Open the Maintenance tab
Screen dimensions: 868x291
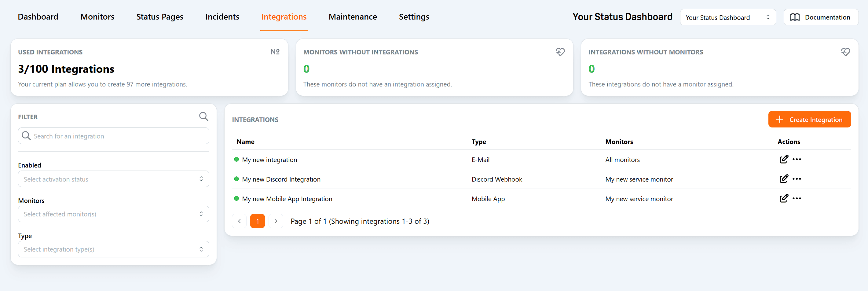(353, 17)
